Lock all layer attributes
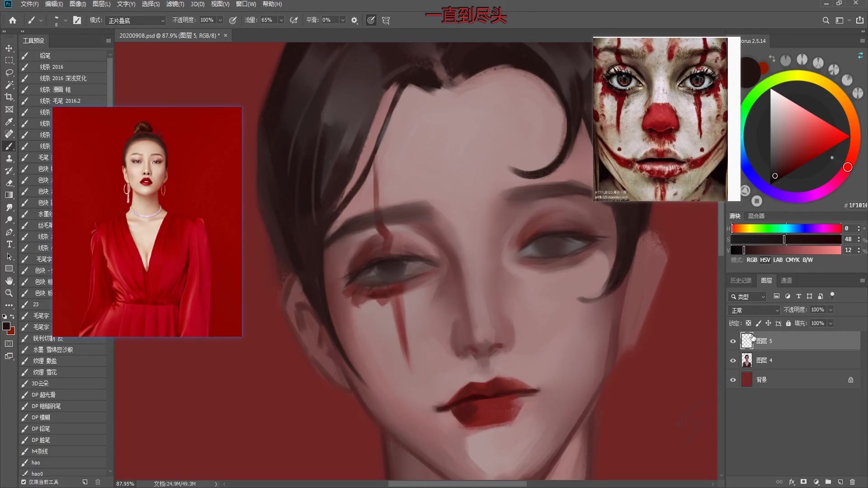 (x=788, y=323)
